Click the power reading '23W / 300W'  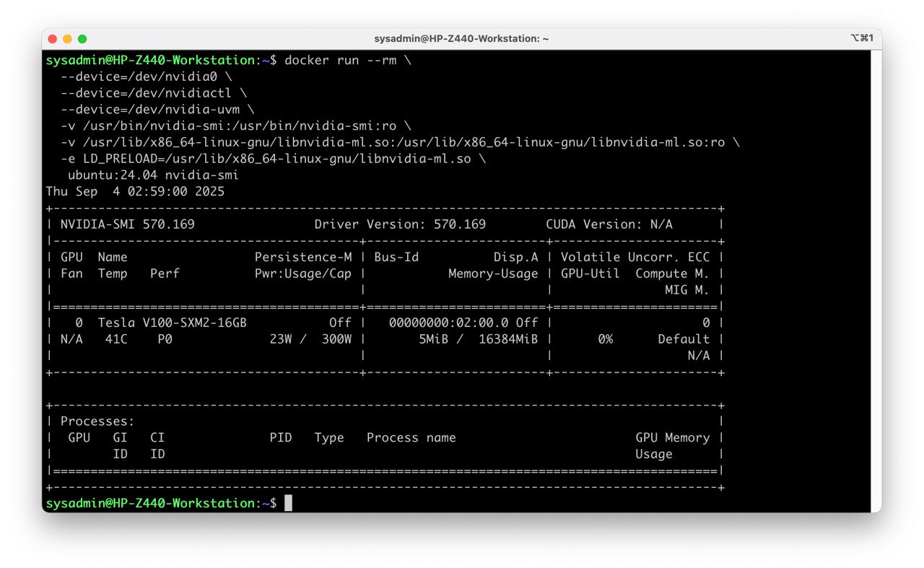(x=311, y=339)
